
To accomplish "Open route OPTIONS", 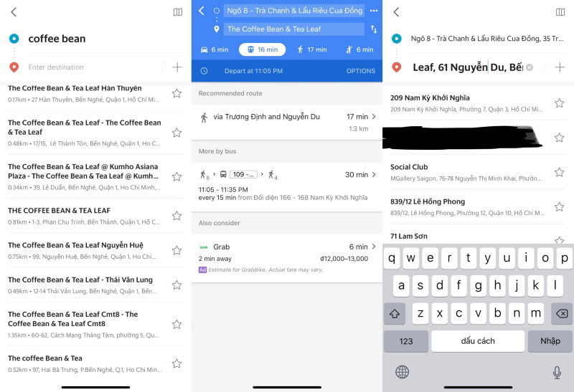I will click(x=361, y=71).
